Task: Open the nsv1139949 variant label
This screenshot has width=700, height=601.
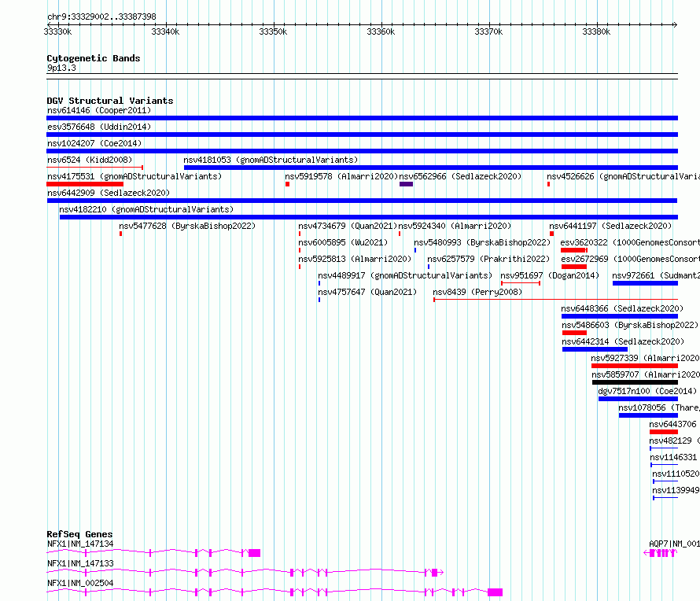Action: (x=676, y=490)
